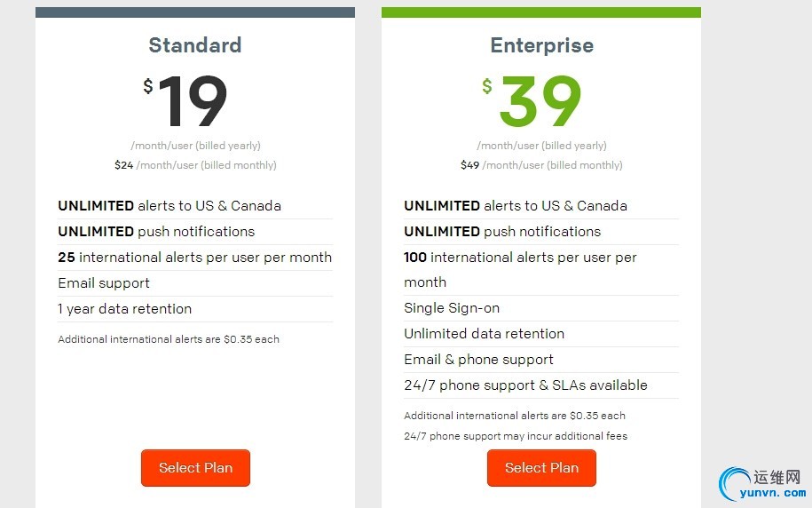This screenshot has width=812, height=508.
Task: Click the Standard plan heading
Action: point(194,45)
